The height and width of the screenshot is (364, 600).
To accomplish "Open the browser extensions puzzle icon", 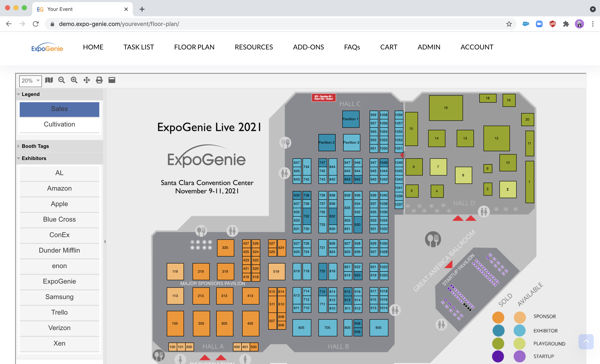I will pyautogui.click(x=566, y=24).
